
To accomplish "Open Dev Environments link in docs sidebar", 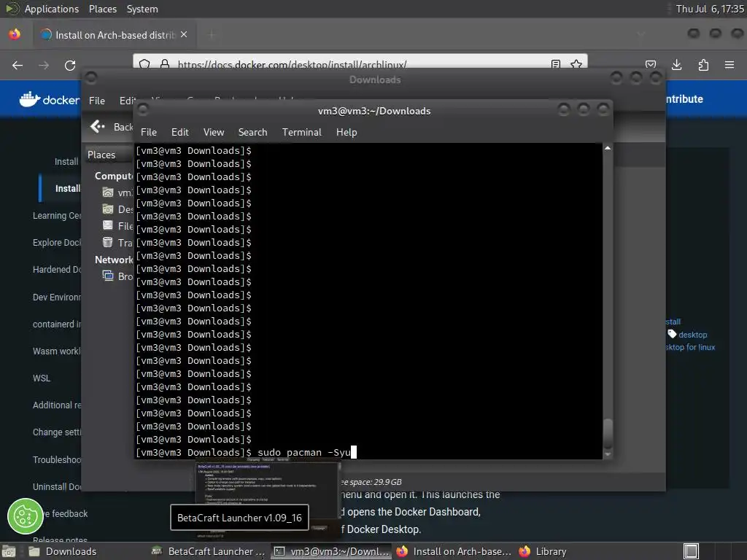I will tap(57, 297).
